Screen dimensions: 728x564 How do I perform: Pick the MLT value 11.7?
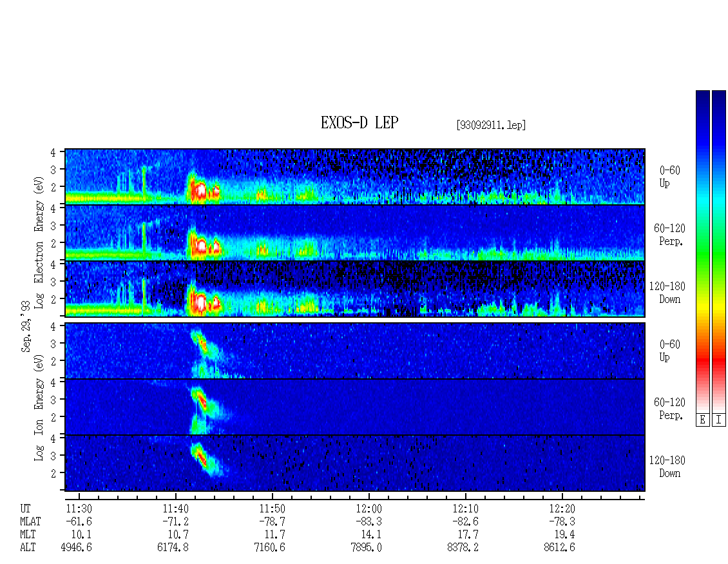[274, 535]
